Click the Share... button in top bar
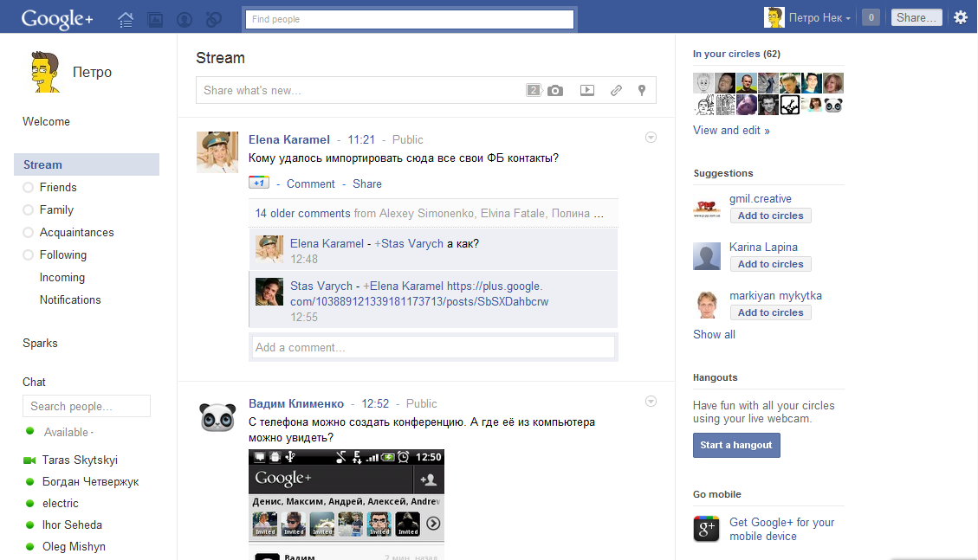The width and height of the screenshot is (978, 560). click(916, 17)
